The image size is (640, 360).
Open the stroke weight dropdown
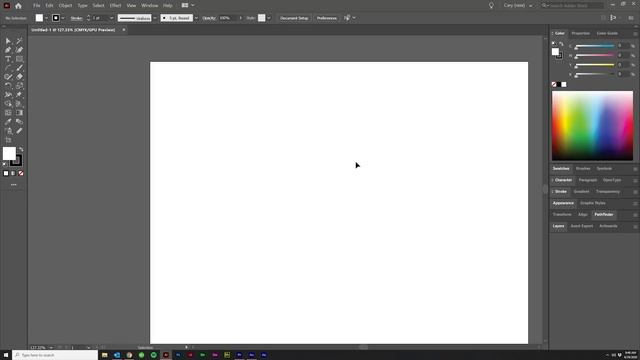(x=111, y=18)
